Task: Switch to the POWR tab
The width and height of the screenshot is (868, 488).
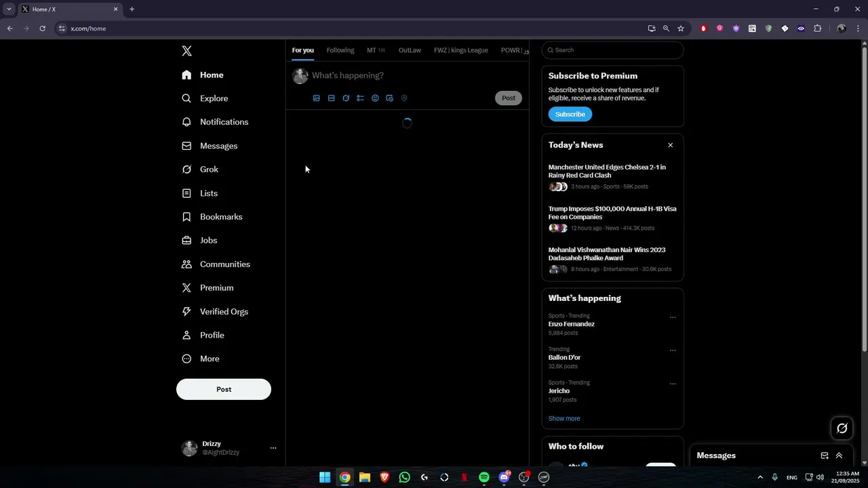Action: click(514, 50)
